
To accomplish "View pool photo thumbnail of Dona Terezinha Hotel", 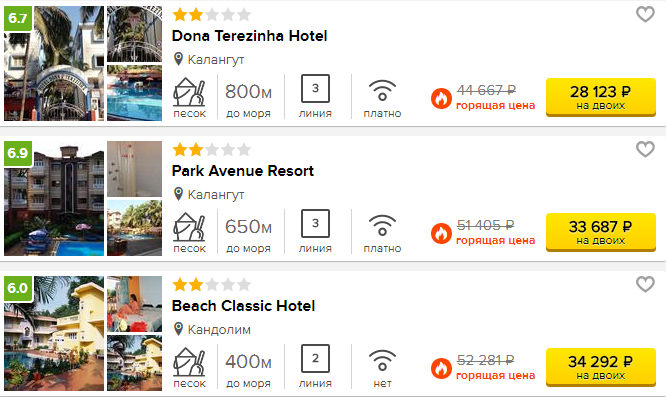I will click(134, 93).
